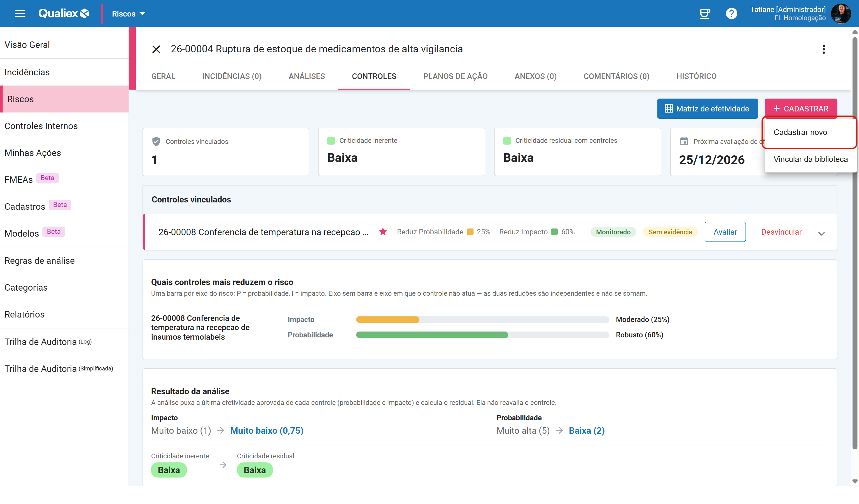The height and width of the screenshot is (504, 859).
Task: Open the three-dot more options menu
Action: coord(823,49)
